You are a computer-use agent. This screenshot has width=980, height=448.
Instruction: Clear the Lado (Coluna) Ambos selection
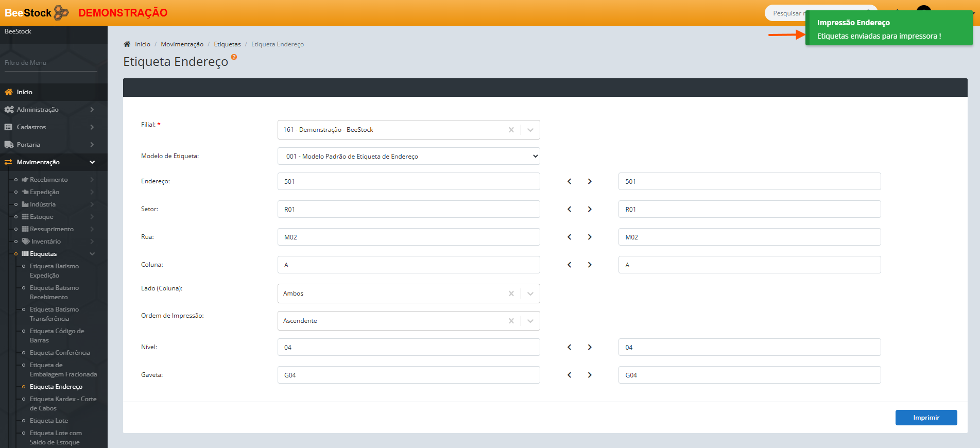[x=511, y=294]
